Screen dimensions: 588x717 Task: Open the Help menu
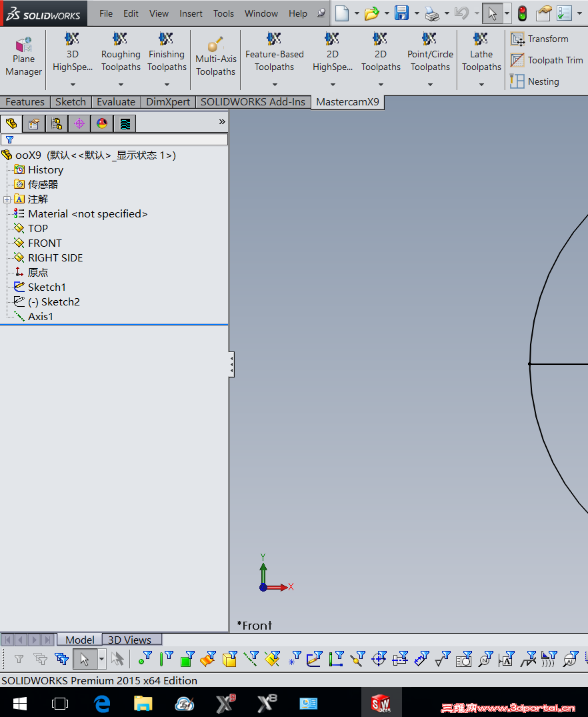[297, 14]
